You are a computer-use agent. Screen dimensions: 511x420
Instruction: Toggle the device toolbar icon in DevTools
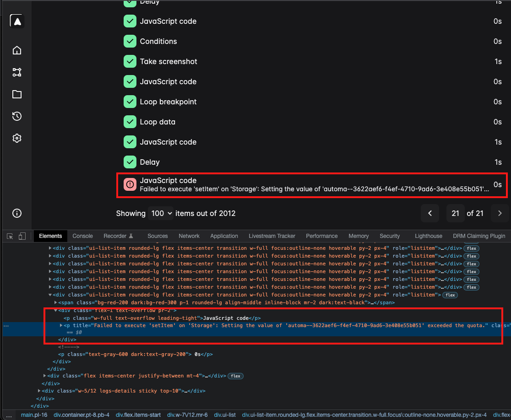coord(22,236)
